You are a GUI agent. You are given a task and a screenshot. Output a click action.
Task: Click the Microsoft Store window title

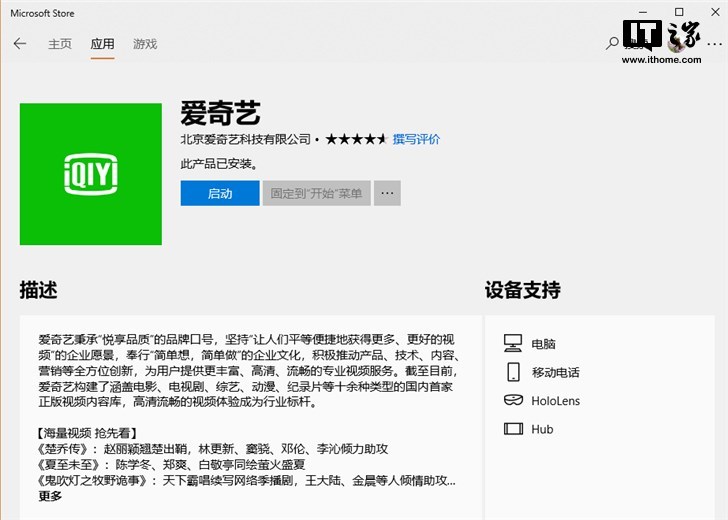(x=42, y=13)
